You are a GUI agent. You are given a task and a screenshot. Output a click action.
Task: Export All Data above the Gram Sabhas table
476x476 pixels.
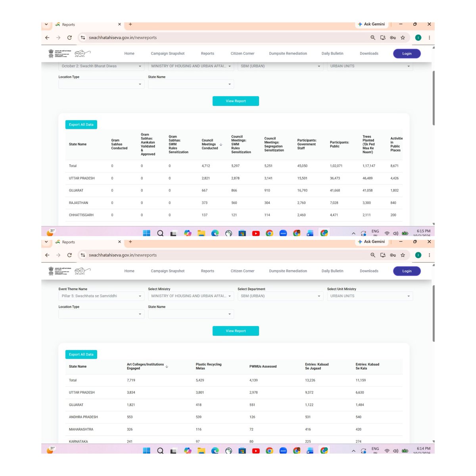pos(81,125)
